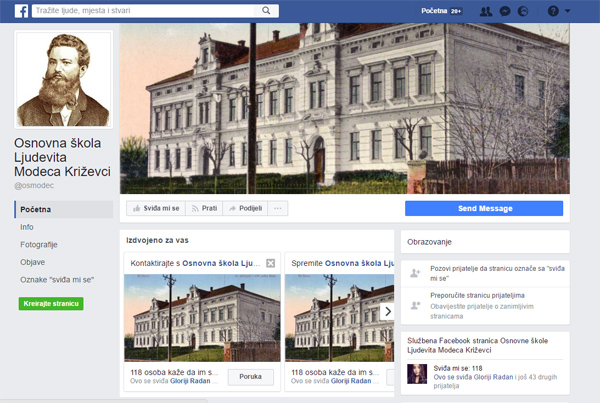600x403 pixels.
Task: Click the Facebook logo icon
Action: pos(21,11)
